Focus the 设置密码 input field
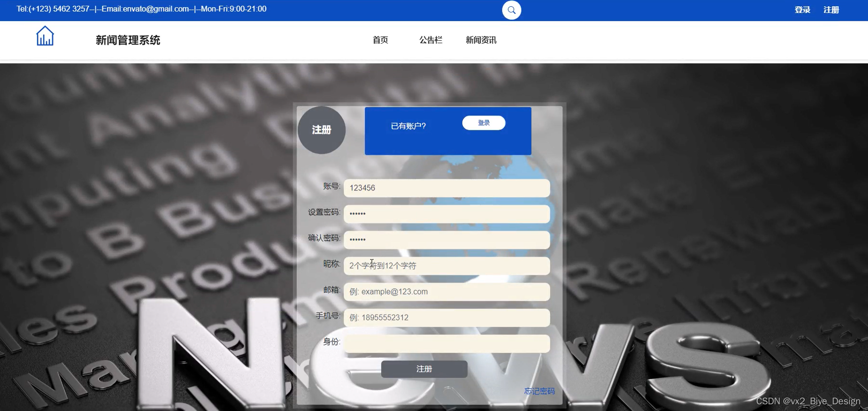Viewport: 868px width, 411px height. [x=447, y=214]
